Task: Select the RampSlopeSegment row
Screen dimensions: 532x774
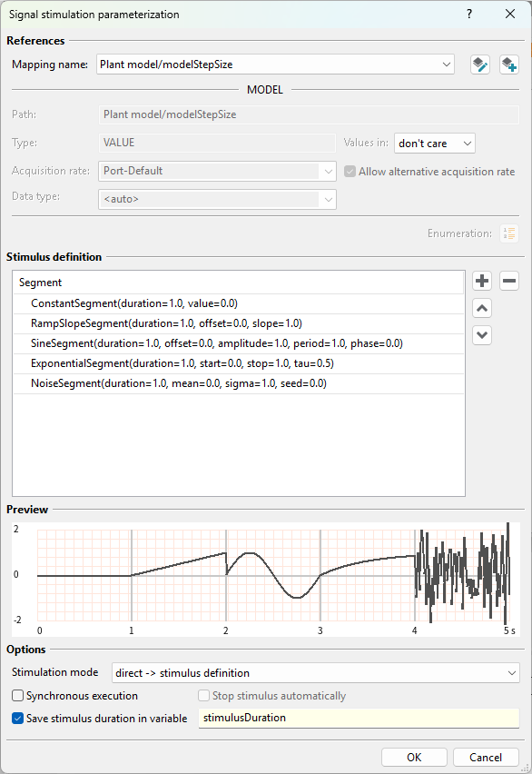Action: pos(239,323)
